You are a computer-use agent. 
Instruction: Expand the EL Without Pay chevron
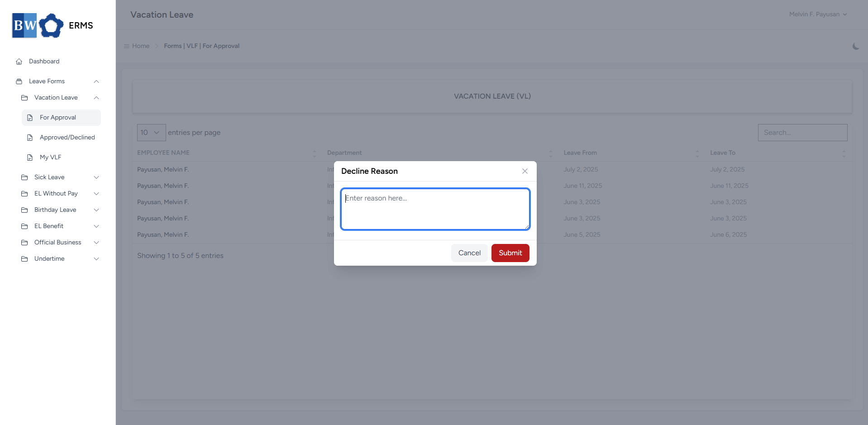pyautogui.click(x=96, y=194)
